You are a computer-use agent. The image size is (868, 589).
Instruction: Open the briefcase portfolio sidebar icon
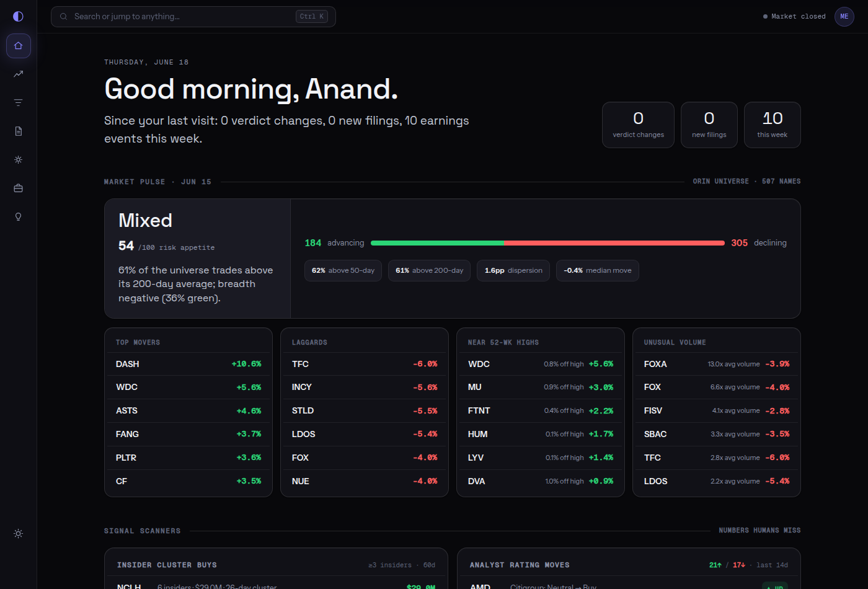pyautogui.click(x=19, y=188)
